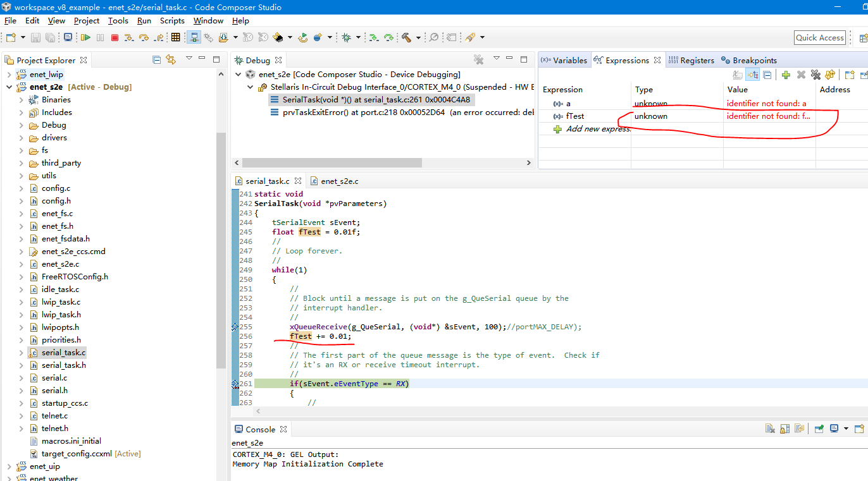Open the Run menu

144,21
